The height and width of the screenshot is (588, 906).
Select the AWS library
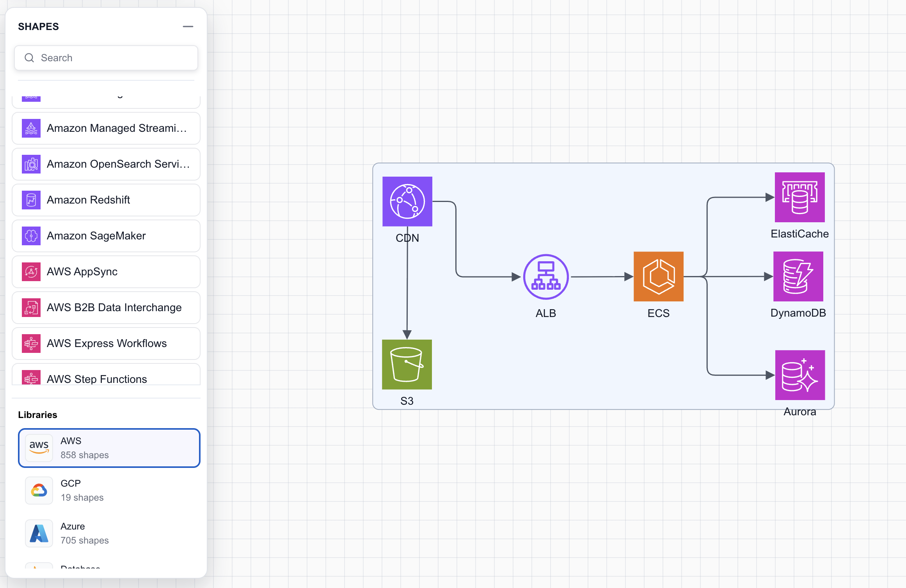click(x=109, y=448)
